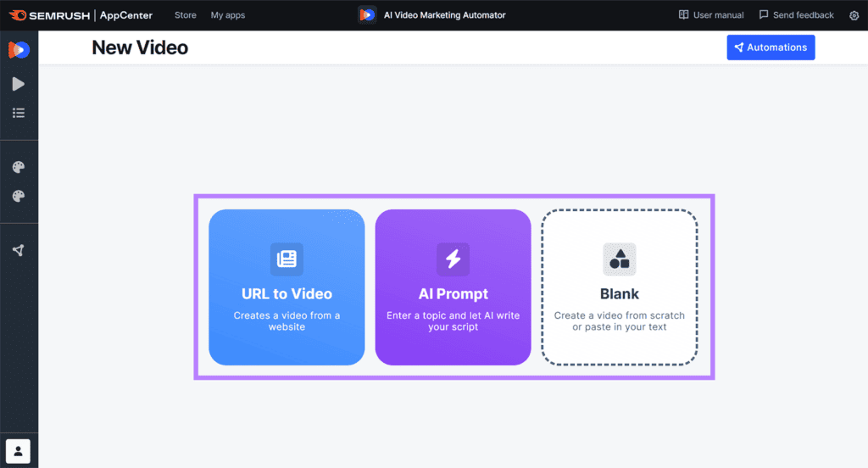Open the Store menu item
The width and height of the screenshot is (868, 468).
pos(185,15)
